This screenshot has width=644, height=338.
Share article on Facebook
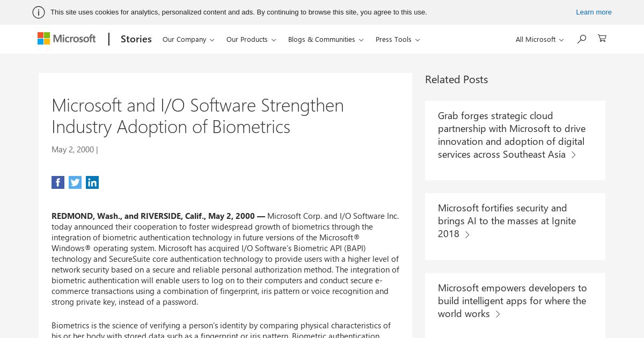pos(58,182)
